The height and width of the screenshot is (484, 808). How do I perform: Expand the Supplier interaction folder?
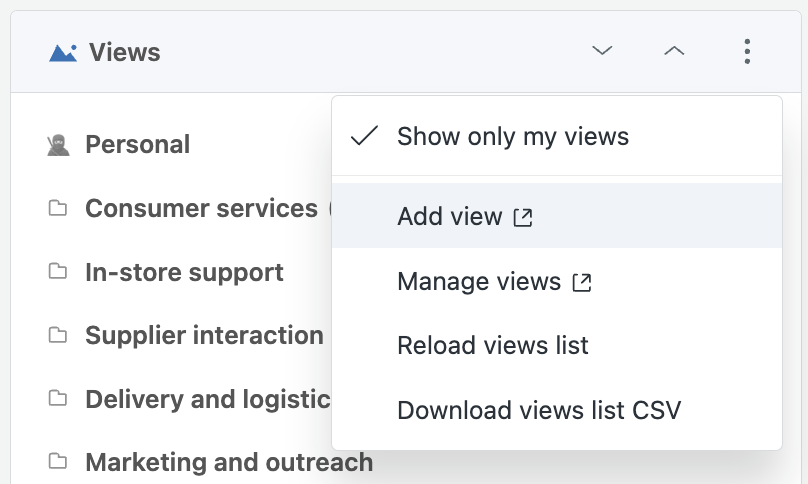(204, 336)
